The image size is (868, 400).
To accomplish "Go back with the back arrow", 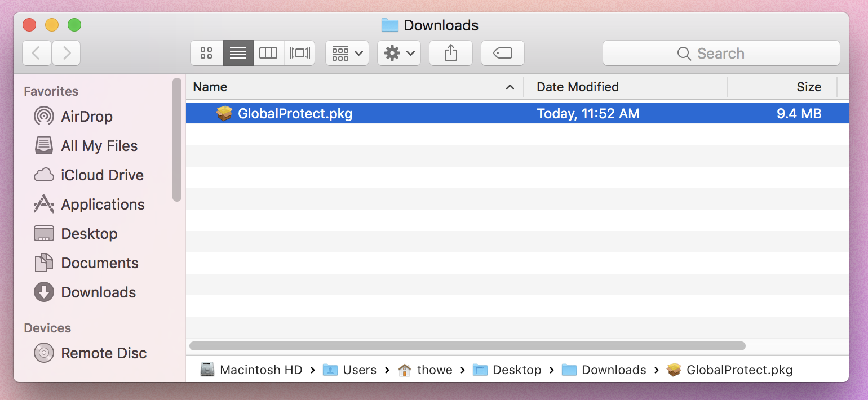I will (37, 54).
